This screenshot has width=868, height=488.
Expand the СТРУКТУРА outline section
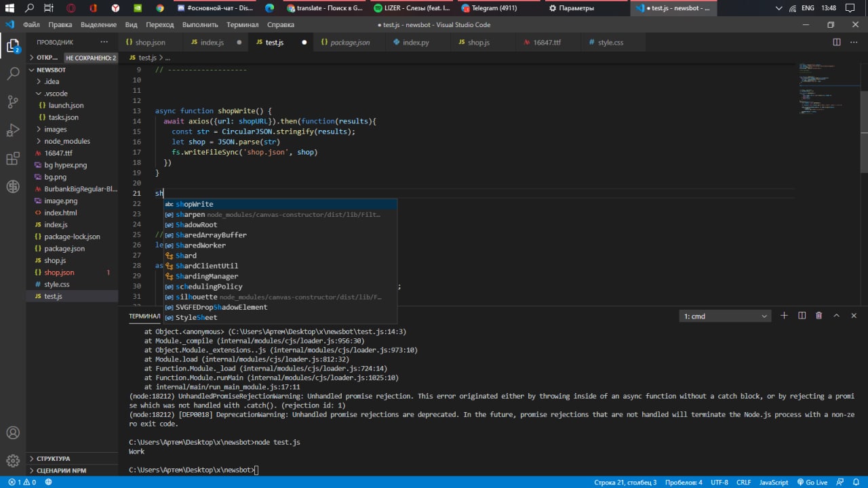pyautogui.click(x=73, y=458)
